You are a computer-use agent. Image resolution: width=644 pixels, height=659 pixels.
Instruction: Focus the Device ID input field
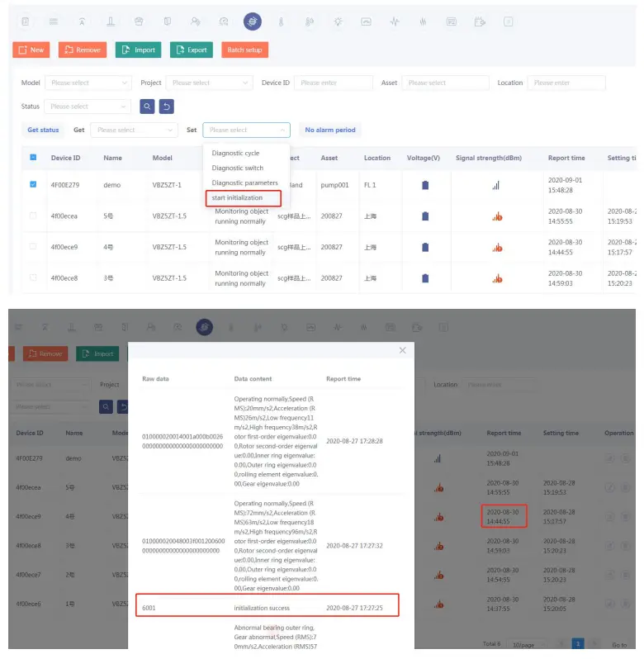[334, 83]
